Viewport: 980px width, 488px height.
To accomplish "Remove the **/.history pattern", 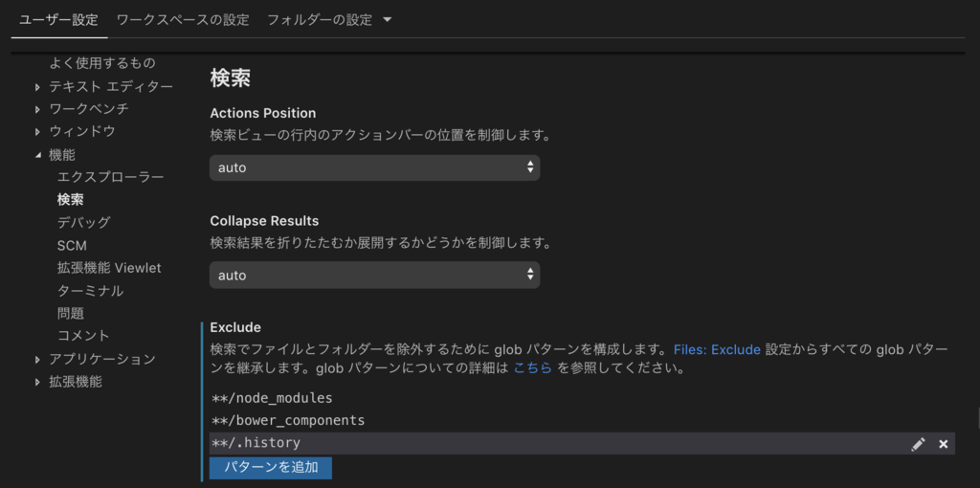I will pos(943,444).
